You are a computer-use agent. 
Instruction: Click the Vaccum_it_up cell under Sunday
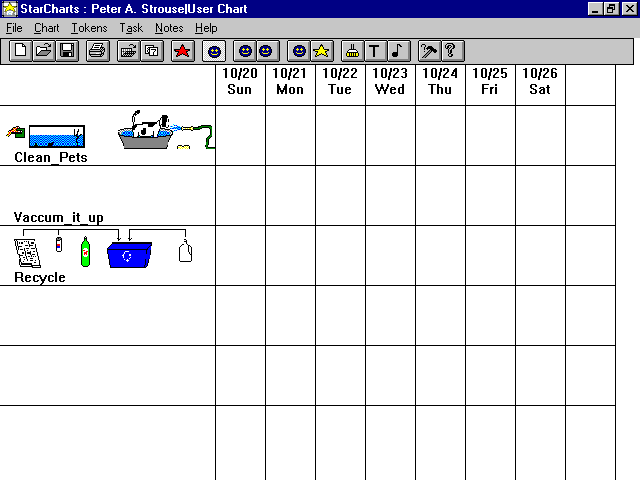(x=240, y=195)
